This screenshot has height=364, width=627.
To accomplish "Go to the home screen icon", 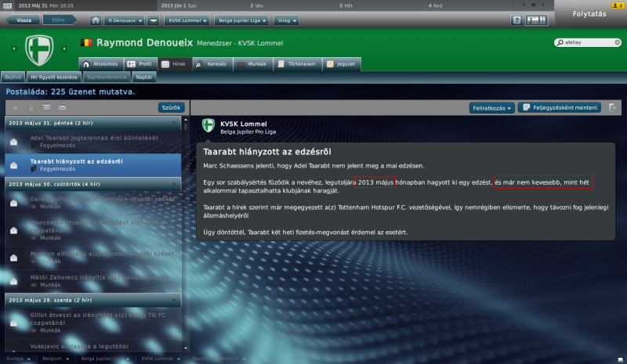I will coord(95,20).
